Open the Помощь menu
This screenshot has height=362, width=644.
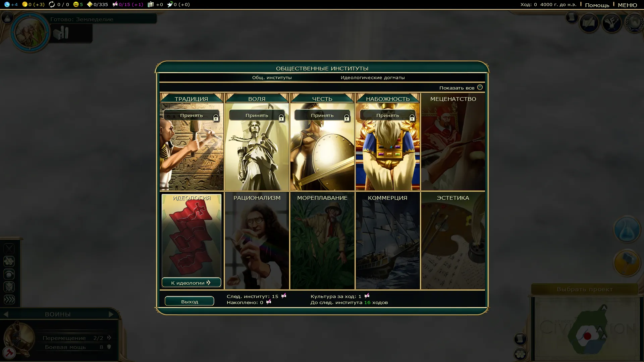[597, 5]
